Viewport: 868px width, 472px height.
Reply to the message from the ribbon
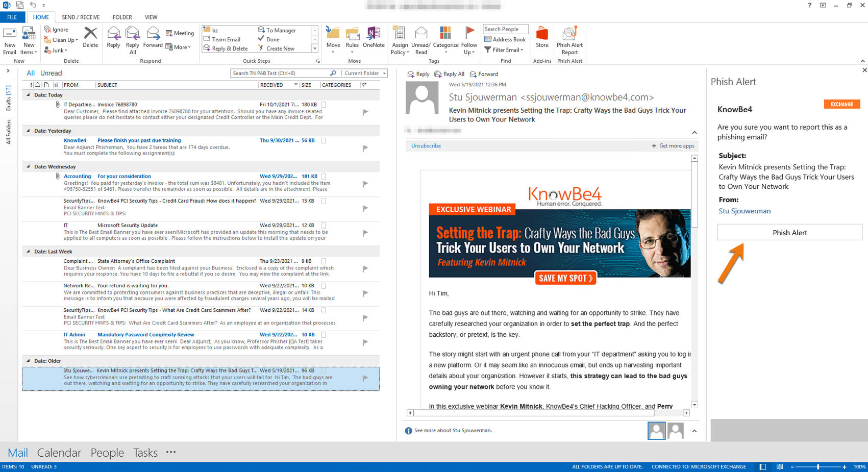coord(113,38)
